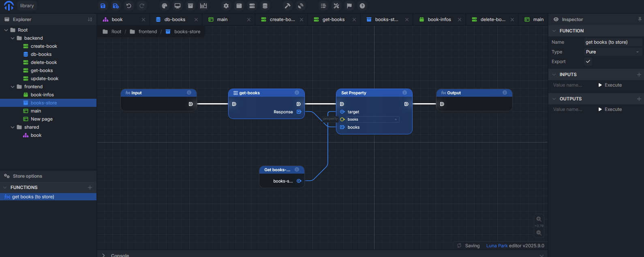Open the help question mark icon

[x=362, y=6]
